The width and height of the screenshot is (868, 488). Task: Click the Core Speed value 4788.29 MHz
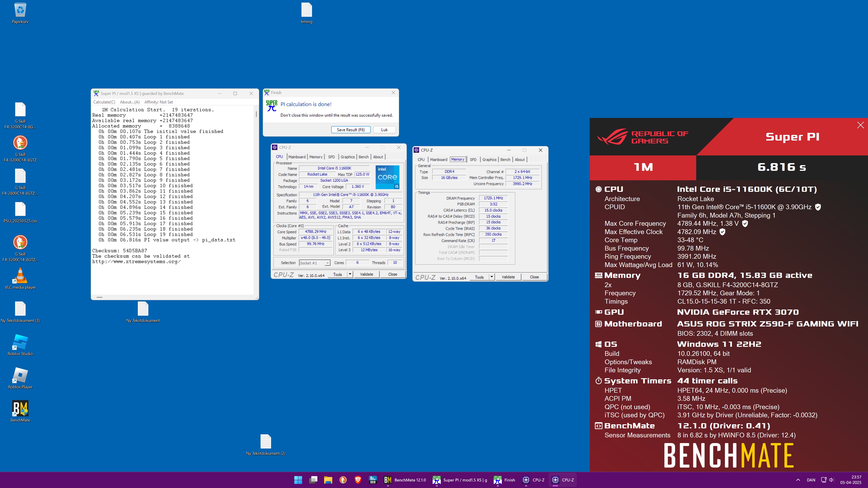tap(316, 232)
